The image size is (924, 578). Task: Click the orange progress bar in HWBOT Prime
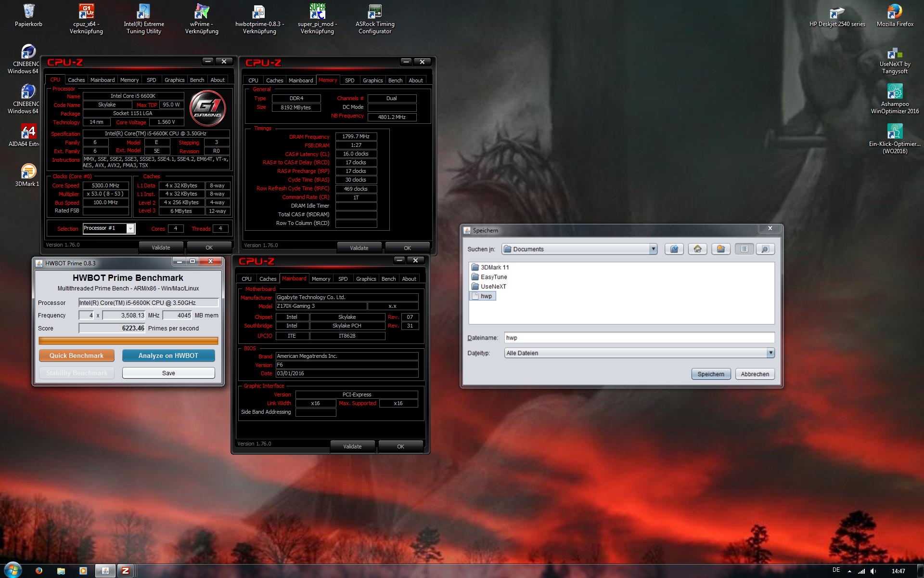(128, 341)
